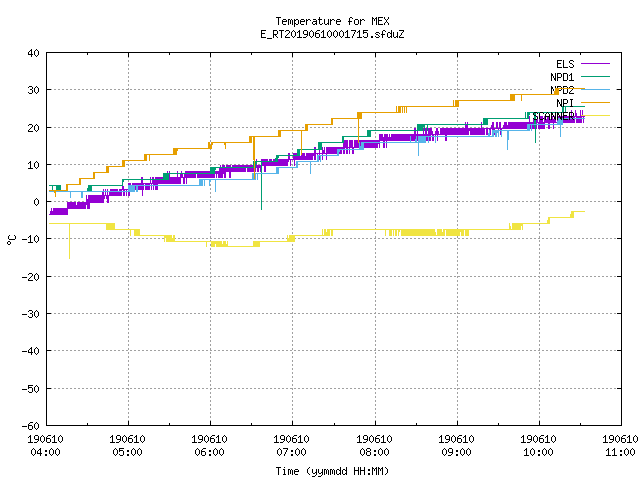Click the y-axis tick value 20

(33, 128)
